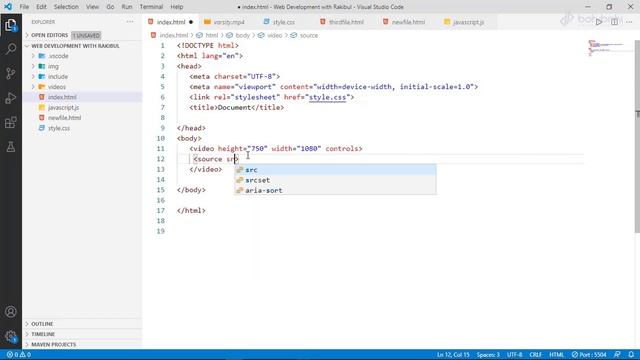This screenshot has width=640, height=360.
Task: Open the Source Control view
Action: click(11, 73)
